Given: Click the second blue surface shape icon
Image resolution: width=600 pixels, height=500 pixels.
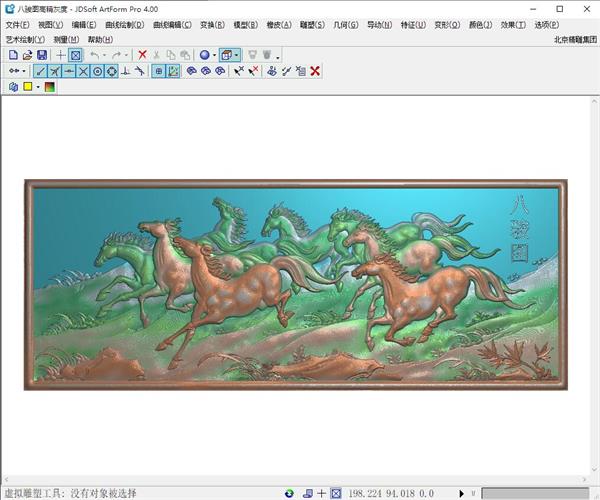Looking at the screenshot, I should (206, 71).
